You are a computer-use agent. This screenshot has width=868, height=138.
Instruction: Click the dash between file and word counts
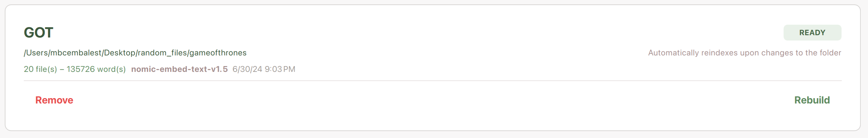point(62,69)
